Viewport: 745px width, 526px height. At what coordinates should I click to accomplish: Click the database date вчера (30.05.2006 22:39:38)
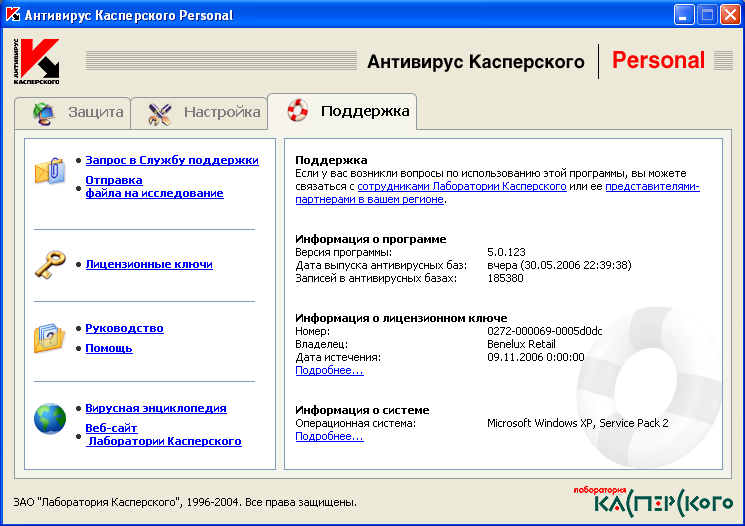click(x=559, y=265)
